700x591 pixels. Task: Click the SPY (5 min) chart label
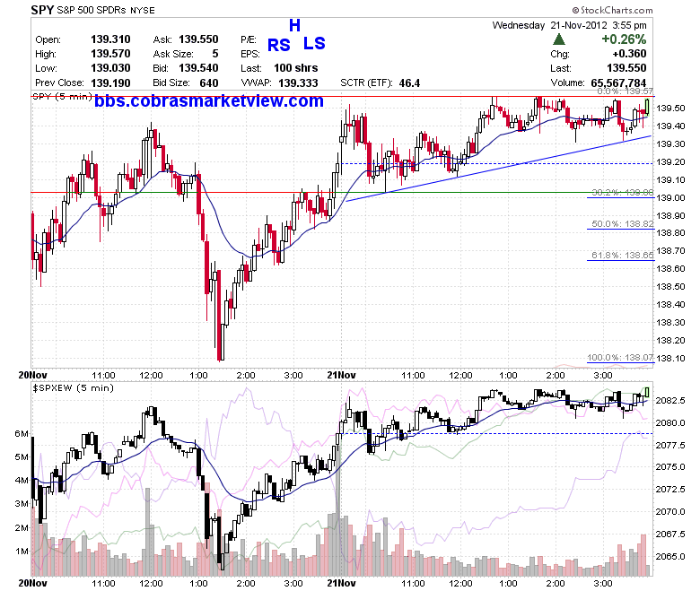63,96
